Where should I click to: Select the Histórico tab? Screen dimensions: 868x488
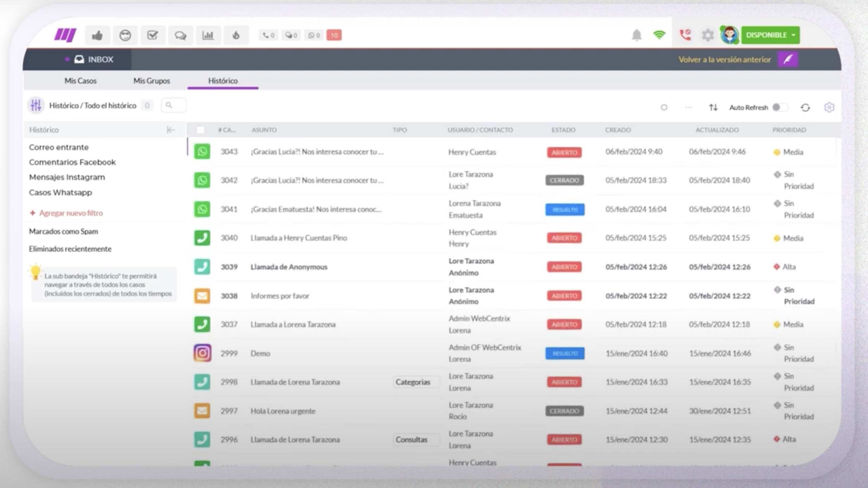point(223,81)
